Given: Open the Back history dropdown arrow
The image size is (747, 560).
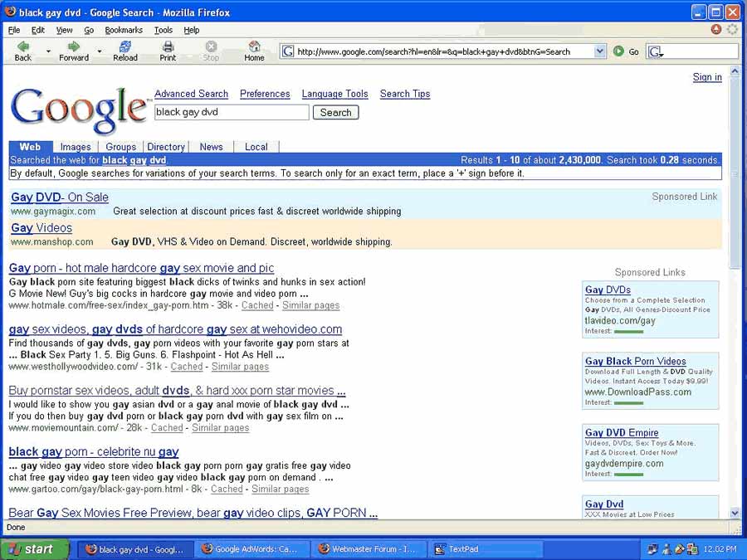Looking at the screenshot, I should [48, 51].
